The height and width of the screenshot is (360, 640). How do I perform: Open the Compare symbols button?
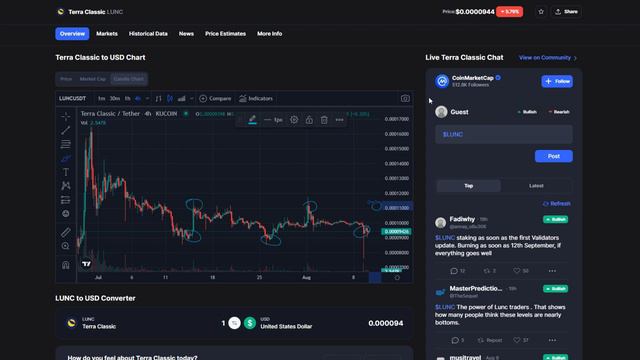[x=215, y=98]
